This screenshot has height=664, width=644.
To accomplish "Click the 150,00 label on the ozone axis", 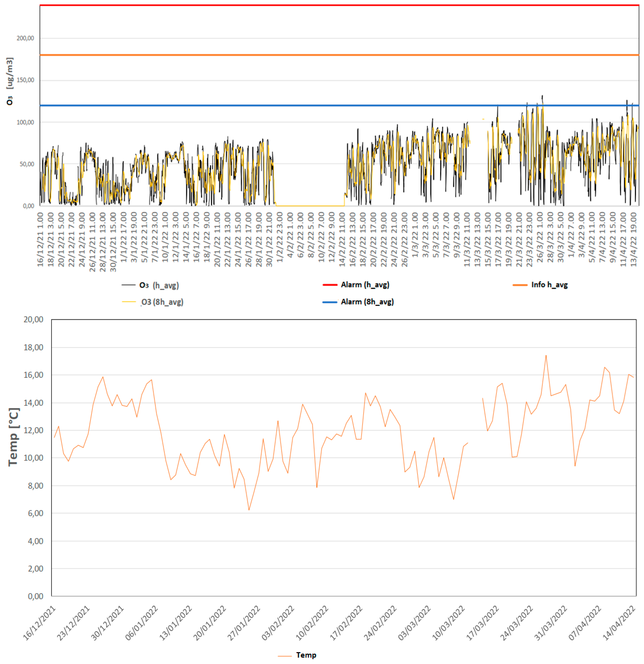I will point(25,80).
